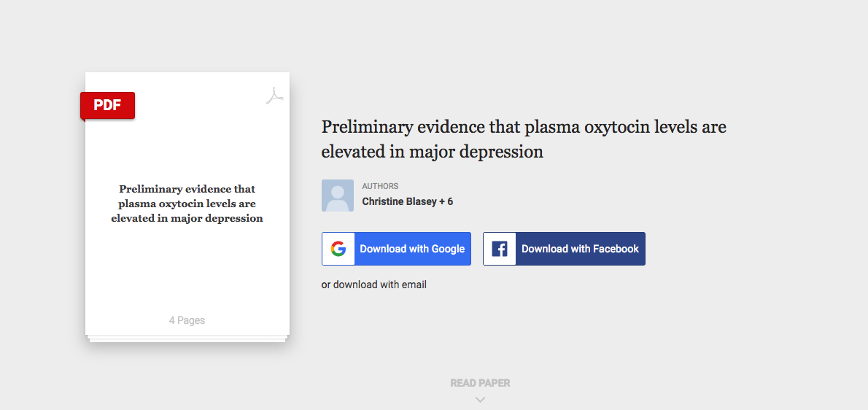Click the main paper title heading
Viewport: 868px width, 410px height.
point(524,139)
